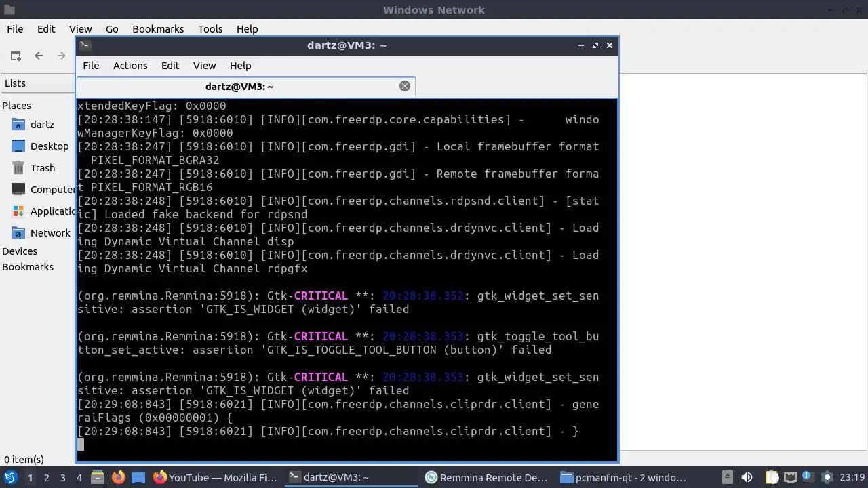The width and height of the screenshot is (868, 488).
Task: Open the terminal's Help menu
Action: point(241,66)
